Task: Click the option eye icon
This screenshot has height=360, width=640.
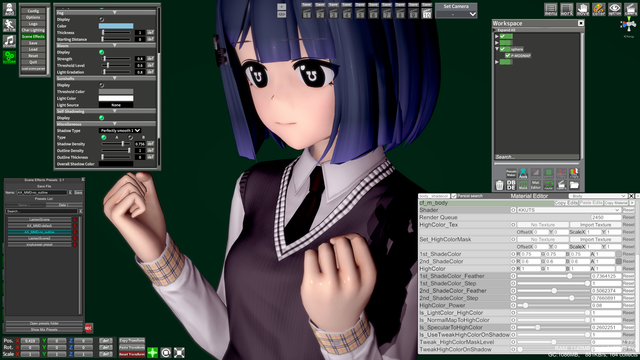Action: click(x=614, y=9)
